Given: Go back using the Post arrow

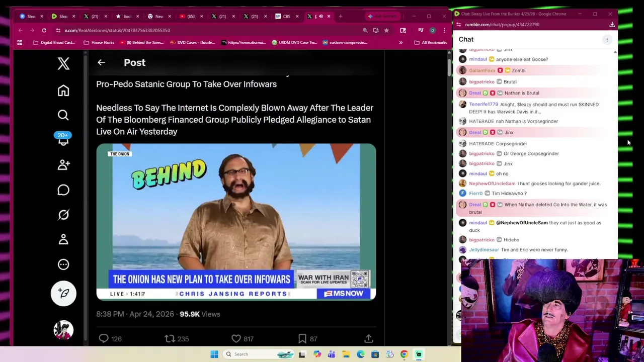Looking at the screenshot, I should click(101, 62).
